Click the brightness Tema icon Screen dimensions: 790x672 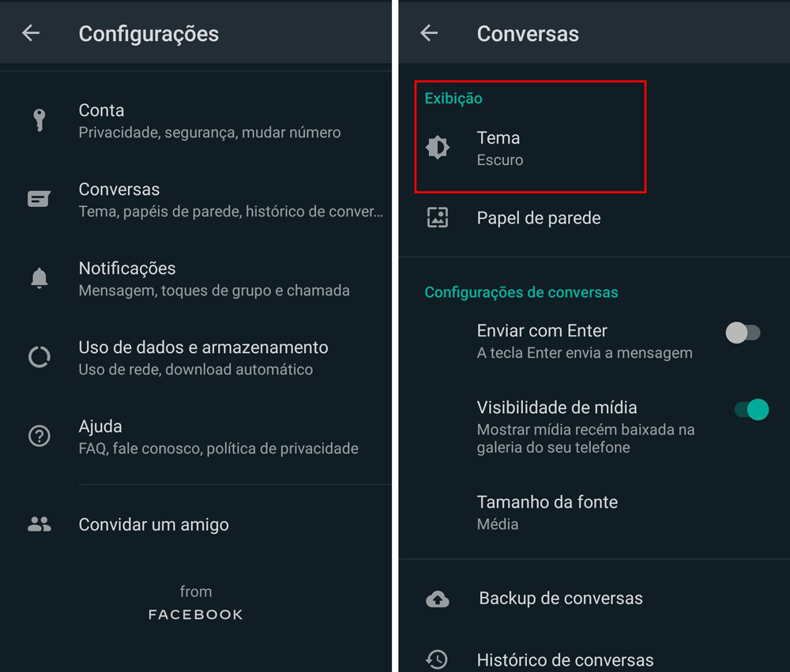438,148
